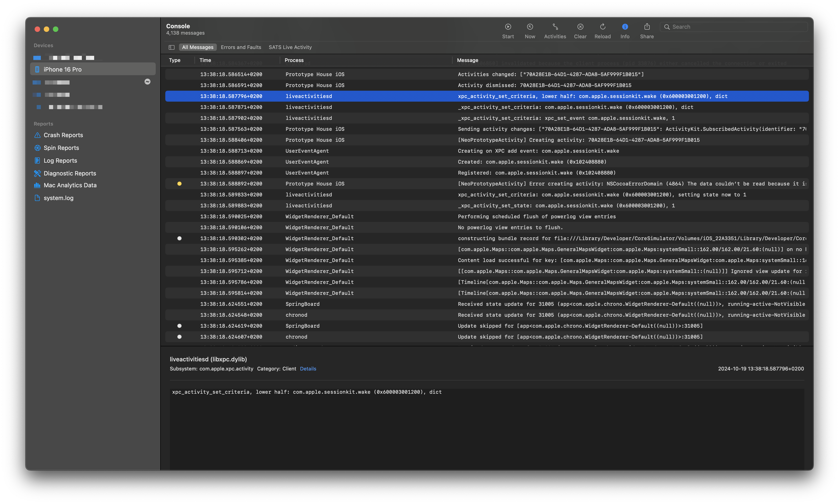The width and height of the screenshot is (839, 504).
Task: Click the yellow error dot on NeoPrototypeActivity row
Action: tap(179, 184)
